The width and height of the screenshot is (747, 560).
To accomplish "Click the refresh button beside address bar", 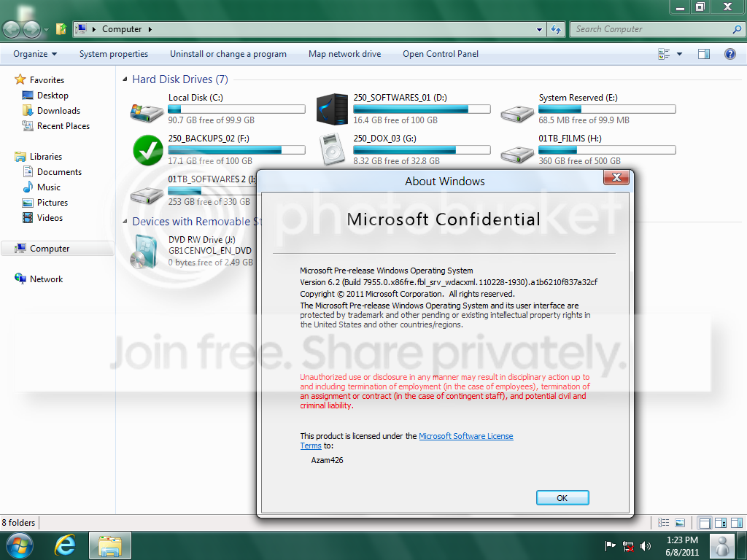I will (555, 29).
